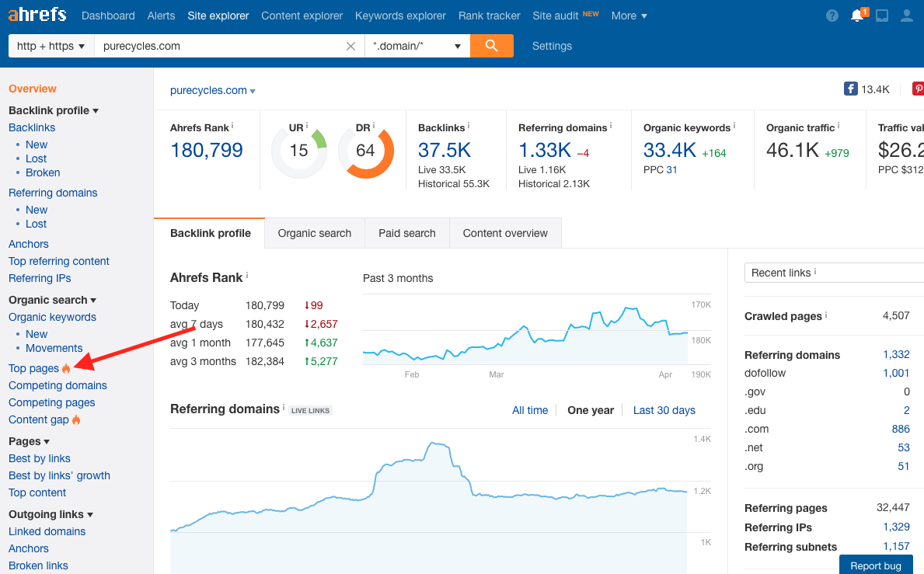This screenshot has height=574, width=924.
Task: Click the Referring IPs 1,329 count
Action: tap(896, 527)
